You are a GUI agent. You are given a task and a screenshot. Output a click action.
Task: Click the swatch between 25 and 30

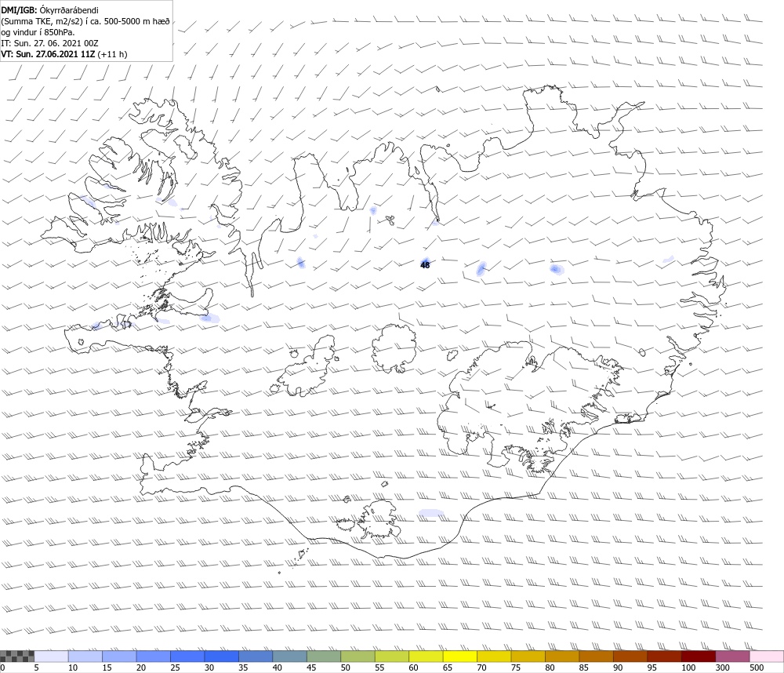click(187, 656)
